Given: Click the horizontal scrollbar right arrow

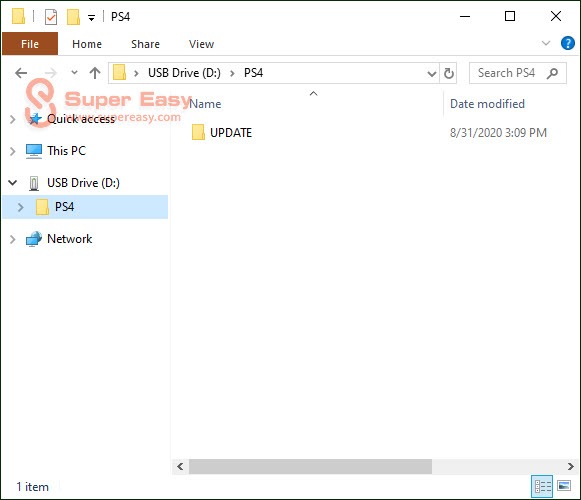Looking at the screenshot, I should coord(571,466).
